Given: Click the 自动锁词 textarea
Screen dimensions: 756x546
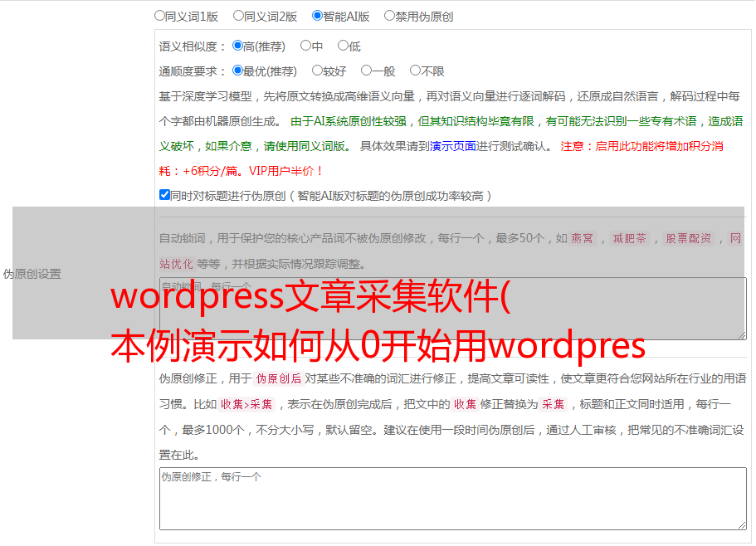Looking at the screenshot, I should click(453, 309).
